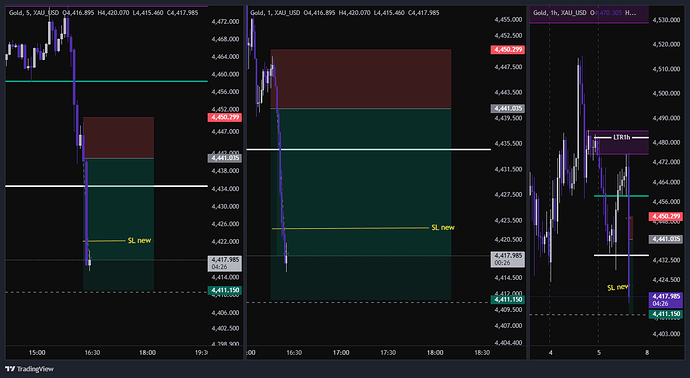Click 16:30 on the 1-minute time axis

click(x=294, y=352)
